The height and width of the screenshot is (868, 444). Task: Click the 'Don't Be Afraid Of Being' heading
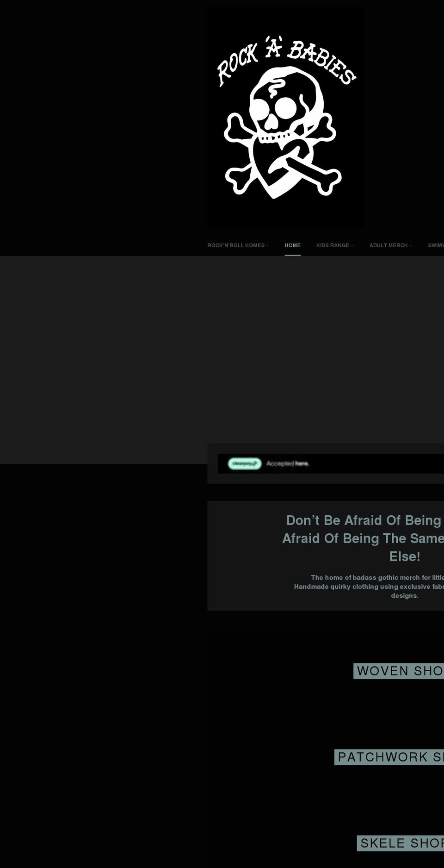364,520
